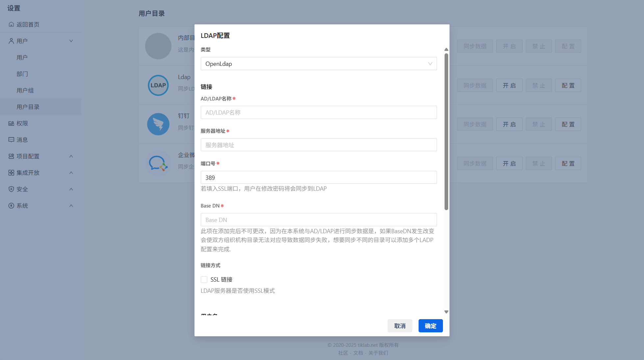Click the user icon in sidebar
This screenshot has height=360, width=644.
(x=11, y=41)
